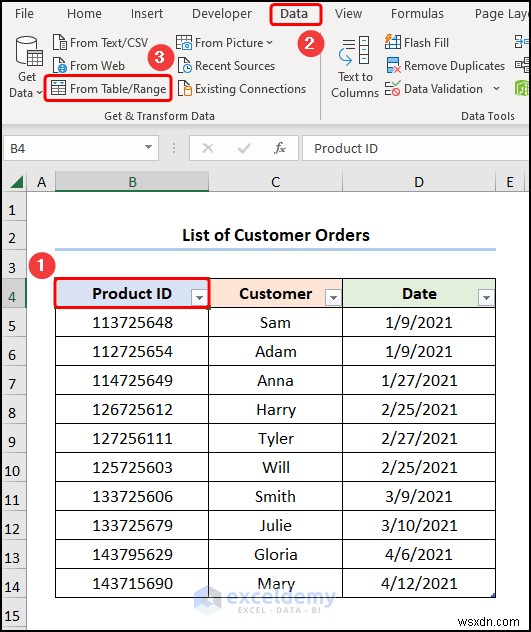531x632 pixels.
Task: Open the Insert Function fx dialog
Action: click(280, 148)
